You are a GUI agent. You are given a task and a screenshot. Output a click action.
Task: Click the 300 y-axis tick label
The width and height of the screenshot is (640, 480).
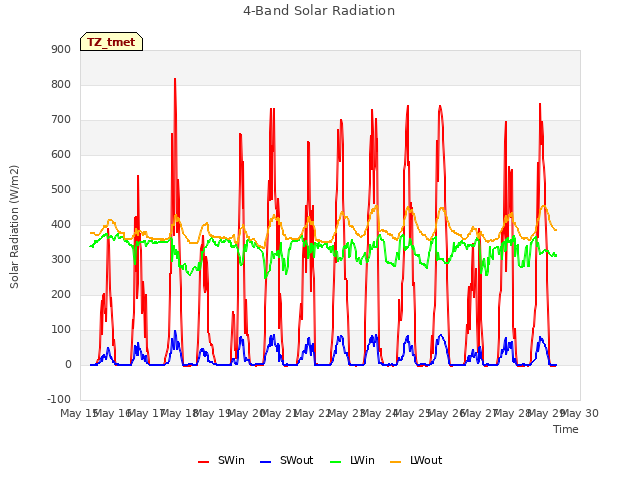coord(61,260)
